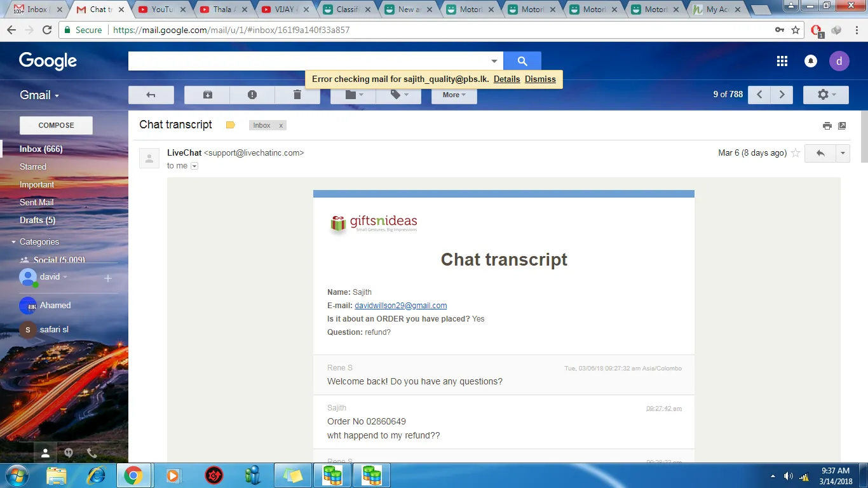Open the Labels tag dropdown
Viewport: 868px width, 488px height.
tap(398, 95)
